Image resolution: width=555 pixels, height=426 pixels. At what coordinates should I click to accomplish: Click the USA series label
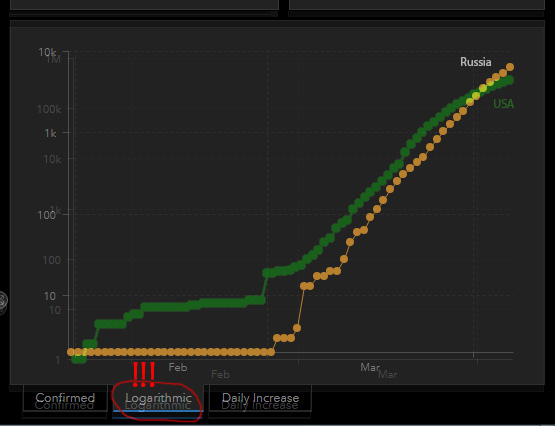tap(503, 104)
